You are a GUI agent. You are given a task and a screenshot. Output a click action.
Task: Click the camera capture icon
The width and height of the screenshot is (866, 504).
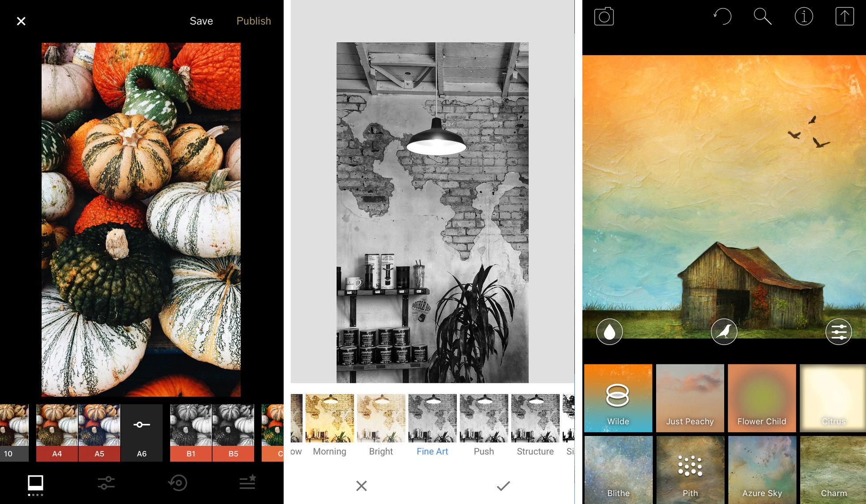[603, 17]
